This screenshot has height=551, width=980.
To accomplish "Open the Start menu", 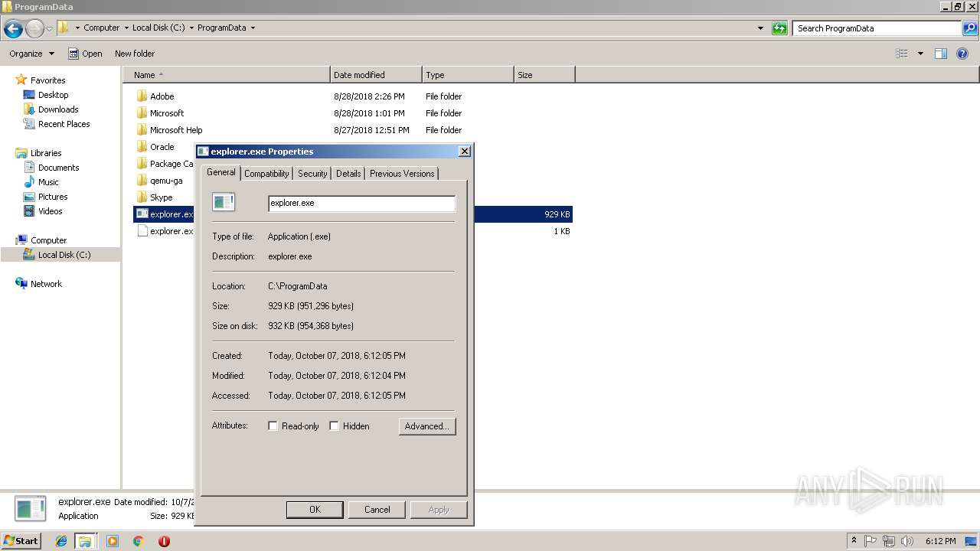I will click(x=21, y=541).
